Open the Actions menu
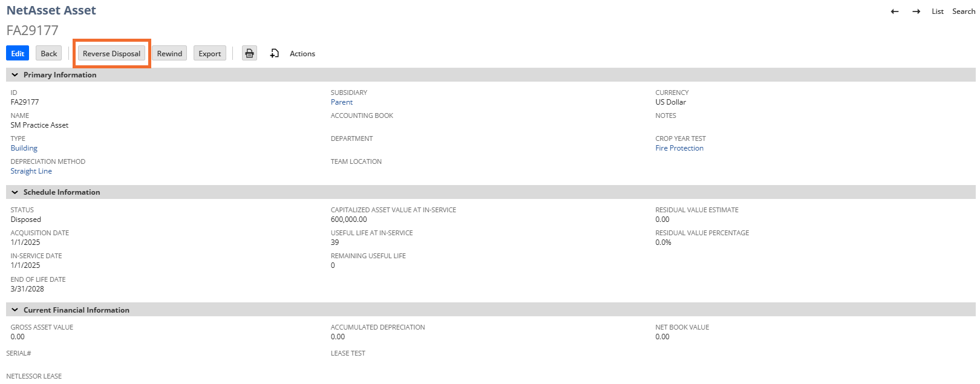980x384 pixels. point(302,54)
